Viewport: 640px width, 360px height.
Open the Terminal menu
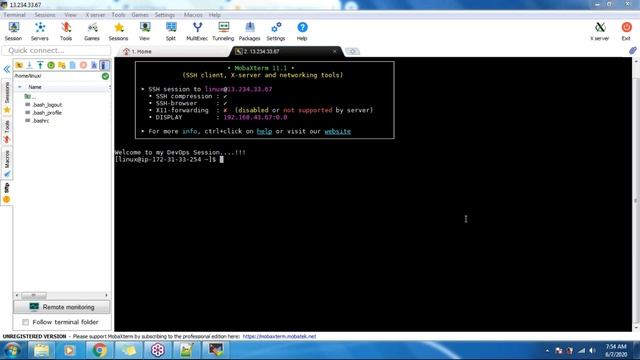click(14, 15)
